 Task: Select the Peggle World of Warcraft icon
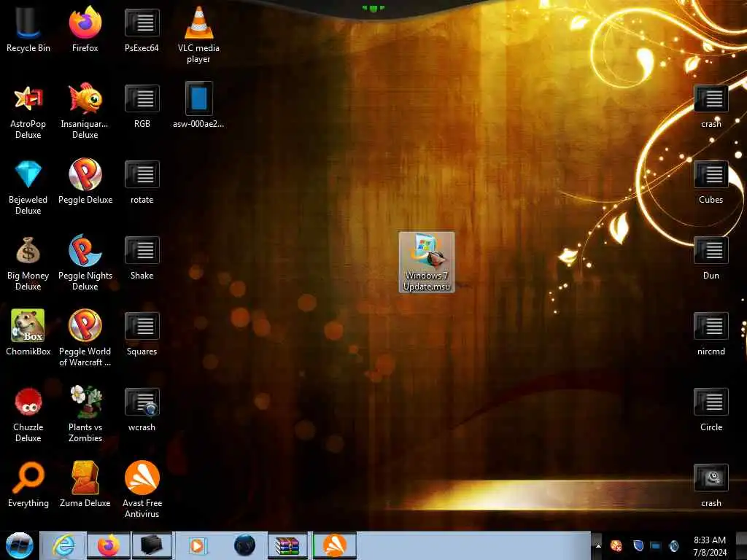pyautogui.click(x=85, y=338)
